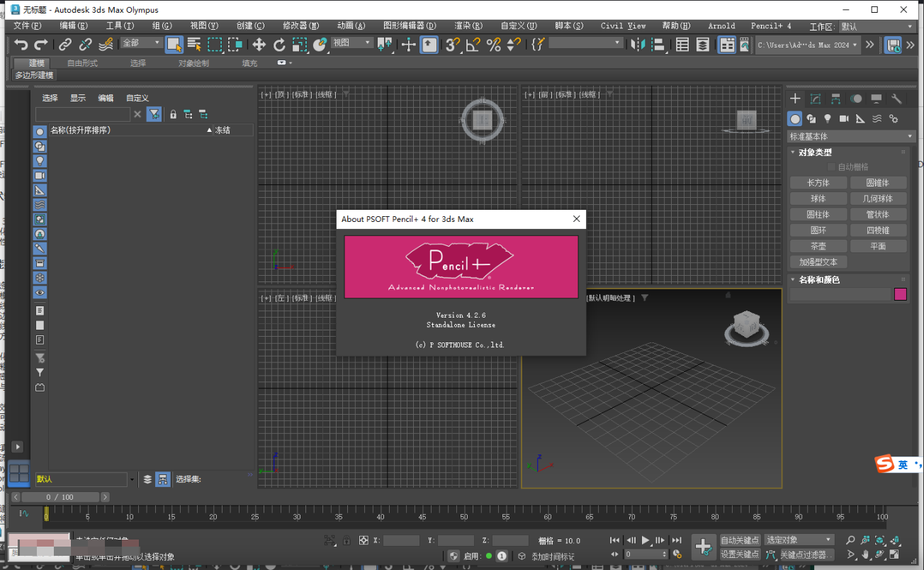Toggle display of bones in Scene Explorer
924x570 pixels.
click(x=40, y=248)
